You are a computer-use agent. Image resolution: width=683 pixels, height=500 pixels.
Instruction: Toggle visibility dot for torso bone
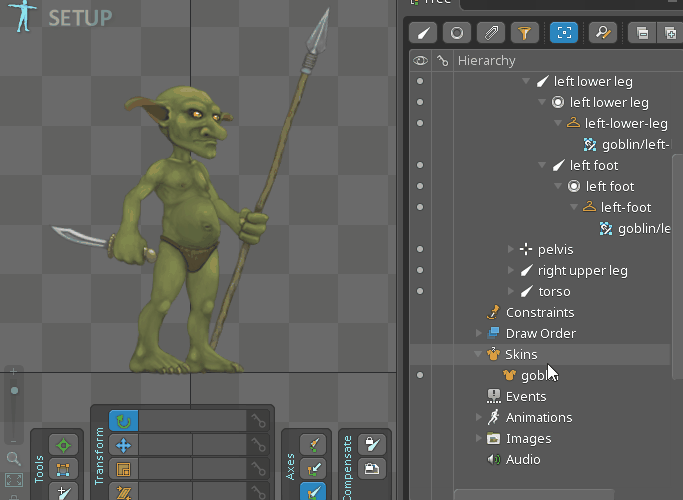[420, 291]
